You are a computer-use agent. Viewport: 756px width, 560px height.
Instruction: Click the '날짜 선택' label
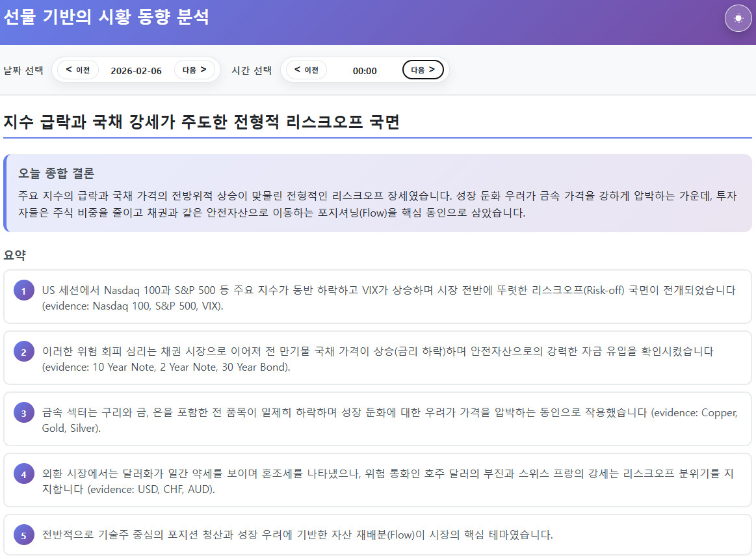point(23,70)
